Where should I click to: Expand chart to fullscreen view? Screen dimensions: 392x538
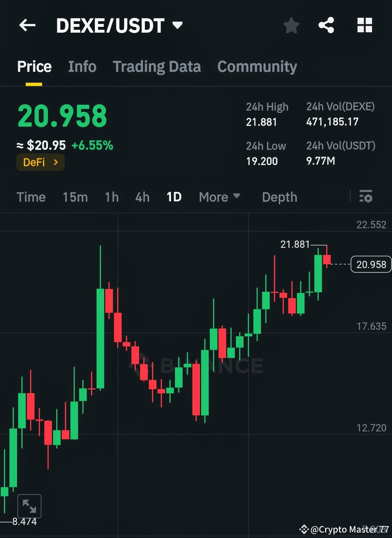(29, 505)
